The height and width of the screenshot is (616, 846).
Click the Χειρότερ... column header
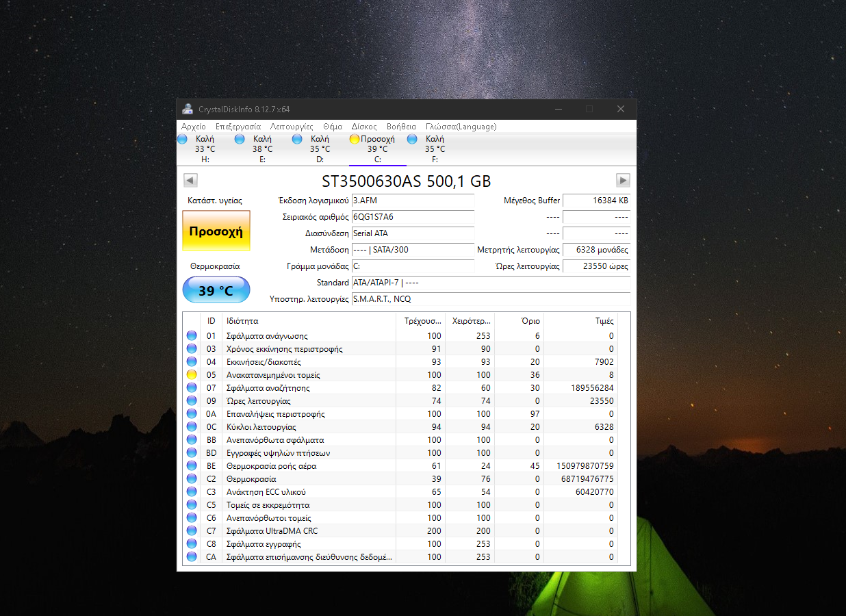[470, 320]
